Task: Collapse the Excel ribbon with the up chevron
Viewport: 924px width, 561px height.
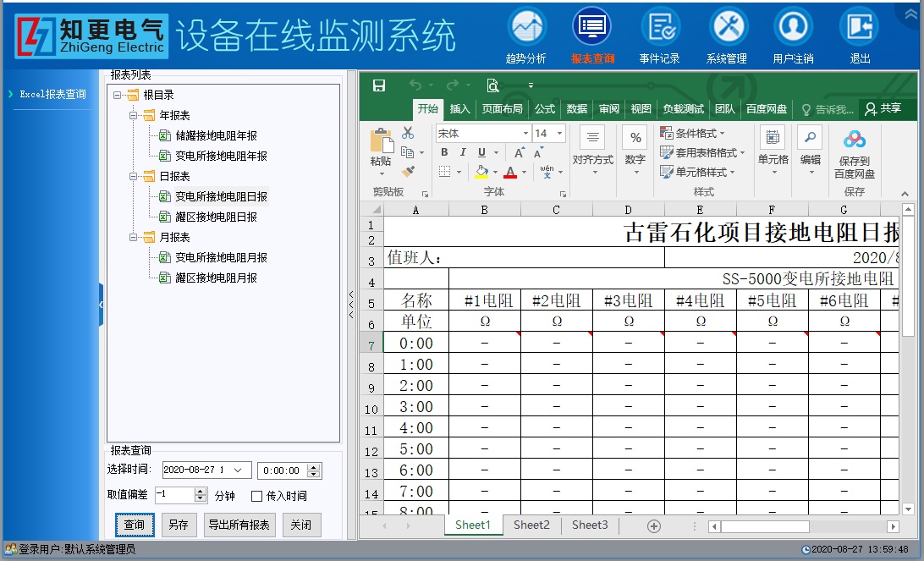Action: coord(905,194)
